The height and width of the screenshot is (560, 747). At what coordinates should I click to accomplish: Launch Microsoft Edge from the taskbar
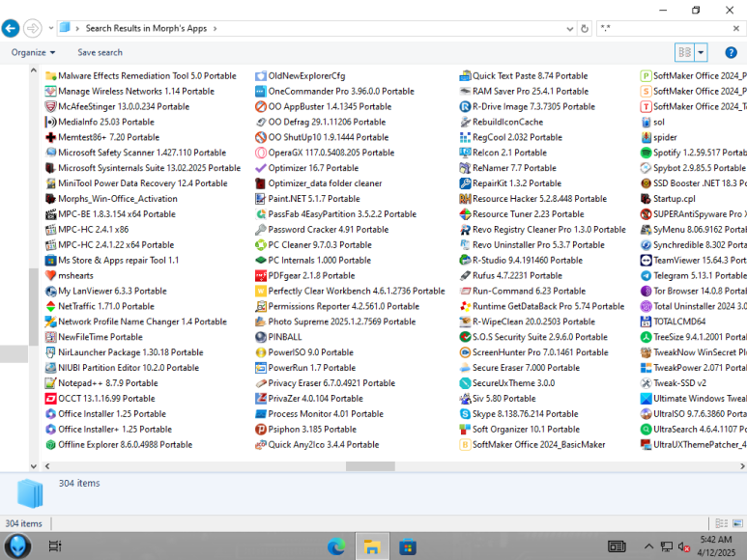(336, 546)
